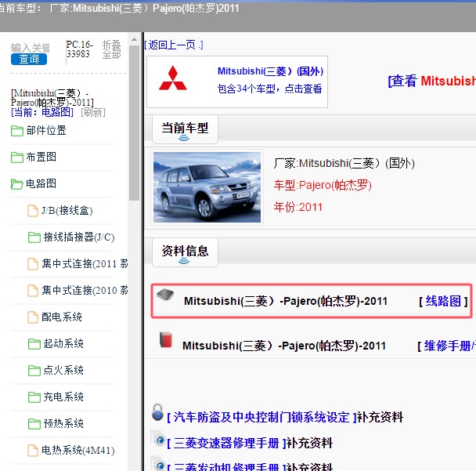Click the [查看 Mitsubishi link at right
Screen dimensions: 476x471
coord(431,82)
